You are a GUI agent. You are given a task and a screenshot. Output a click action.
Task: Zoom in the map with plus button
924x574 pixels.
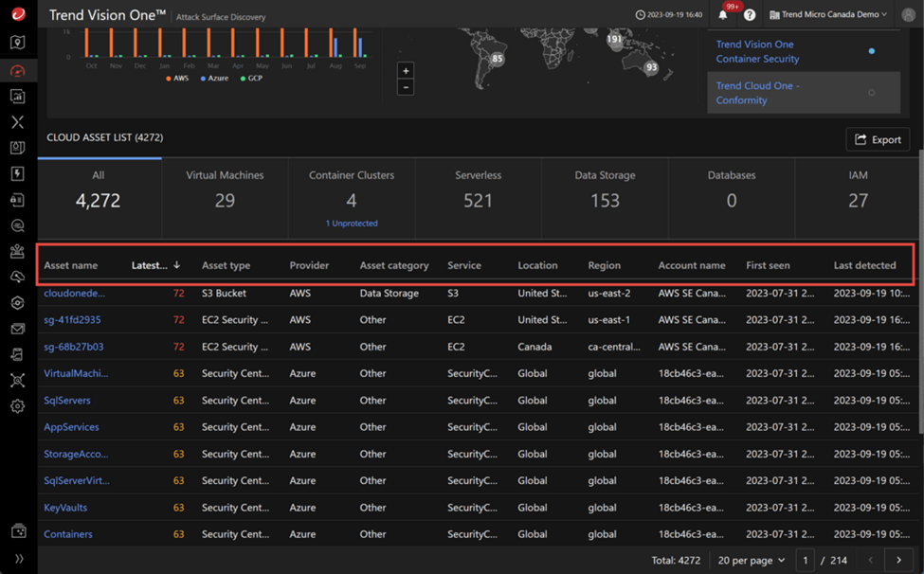[406, 71]
